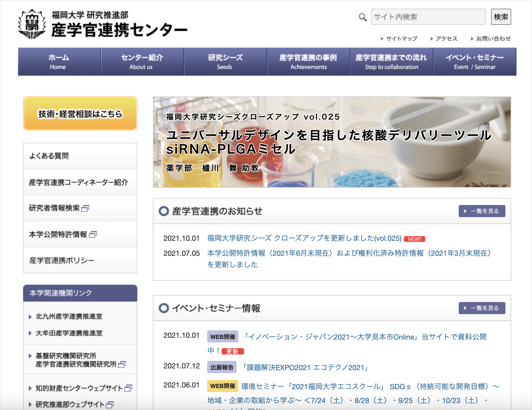Image resolution: width=532 pixels, height=410 pixels.
Task: Open 産学官連携までの流れ menu
Action: click(x=392, y=62)
